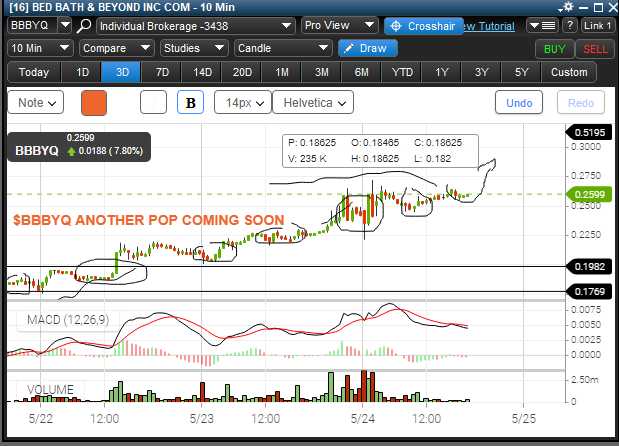This screenshot has width=619, height=446.
Task: Select the YTD range tab
Action: tap(402, 72)
